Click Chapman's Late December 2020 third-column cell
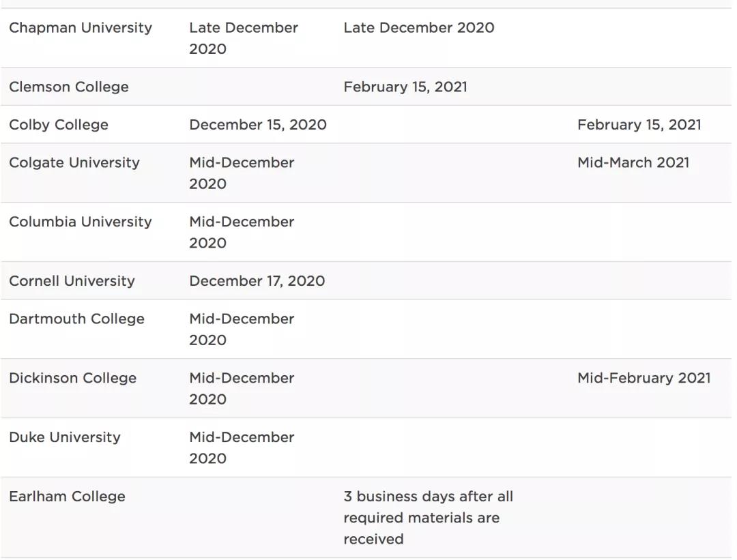737x560 pixels. [419, 28]
